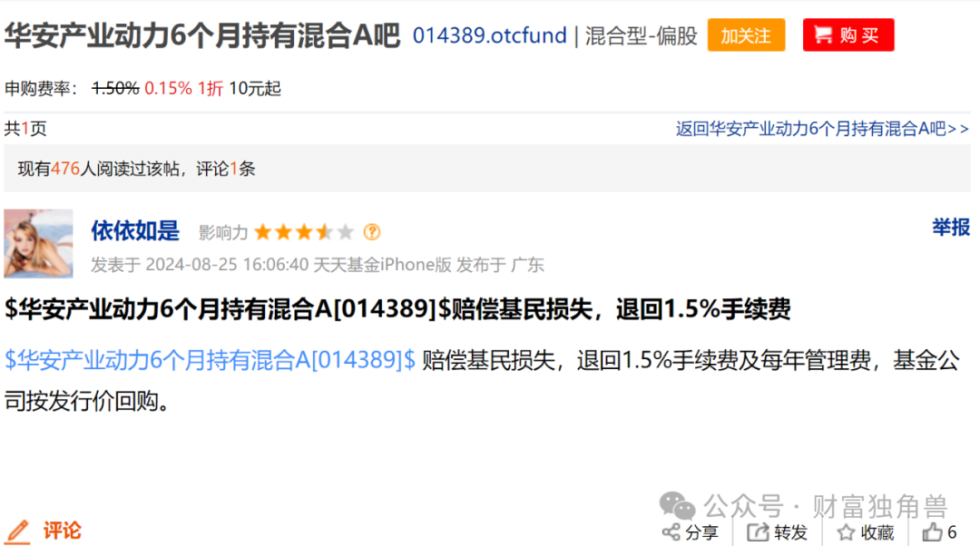This screenshot has width=980, height=546.
Task: Click the pencil icon beside 评论
Action: point(18,531)
